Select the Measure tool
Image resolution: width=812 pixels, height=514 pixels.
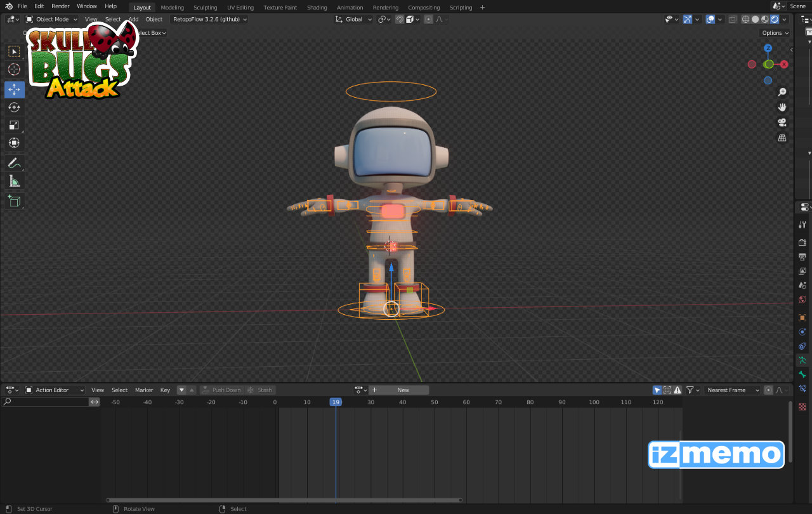[x=14, y=181]
